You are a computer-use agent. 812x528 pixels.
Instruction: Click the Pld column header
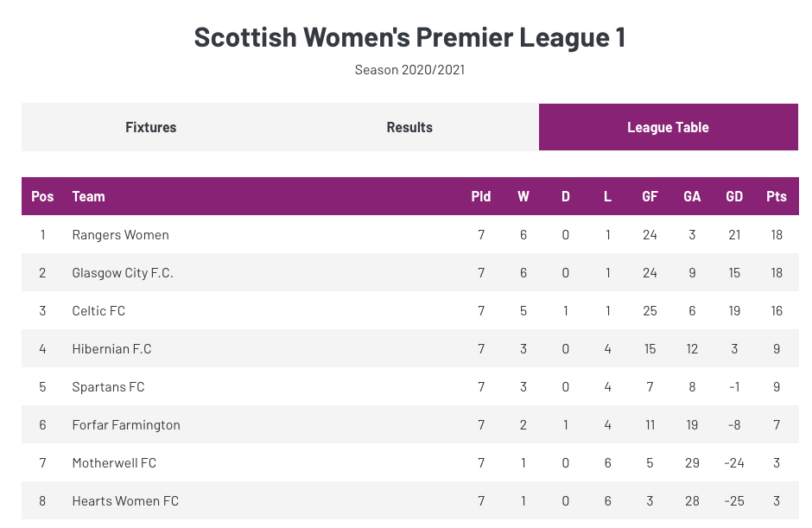click(481, 196)
